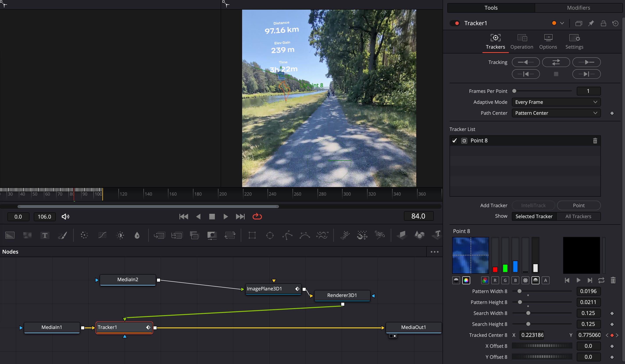
Task: Open Adaptive Mode dropdown
Action: pyautogui.click(x=556, y=102)
